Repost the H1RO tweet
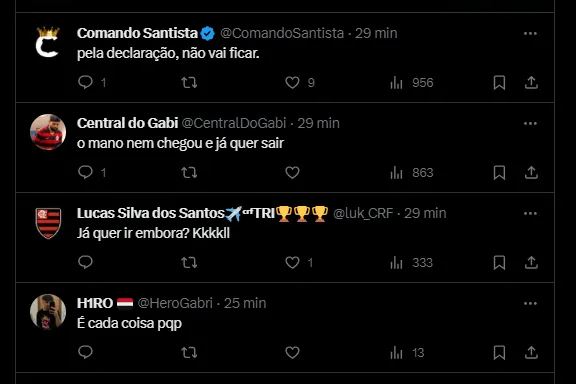This screenshot has width=576, height=384. tap(189, 352)
